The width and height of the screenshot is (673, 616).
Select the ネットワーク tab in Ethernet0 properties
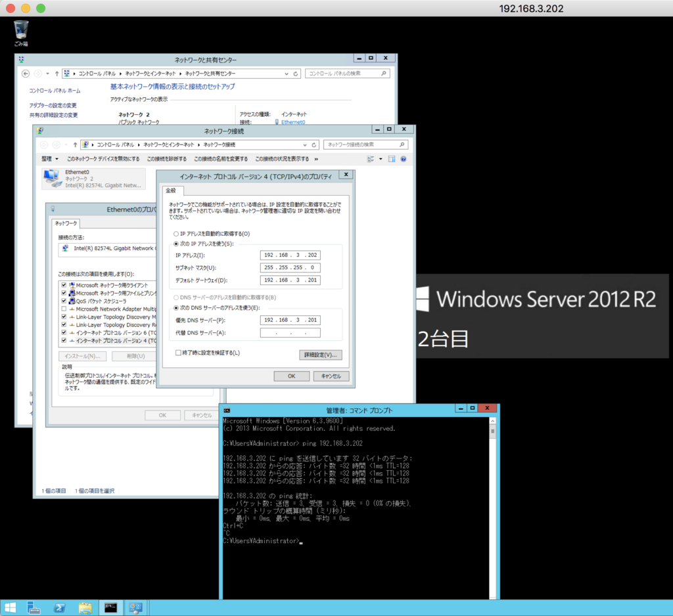[66, 223]
